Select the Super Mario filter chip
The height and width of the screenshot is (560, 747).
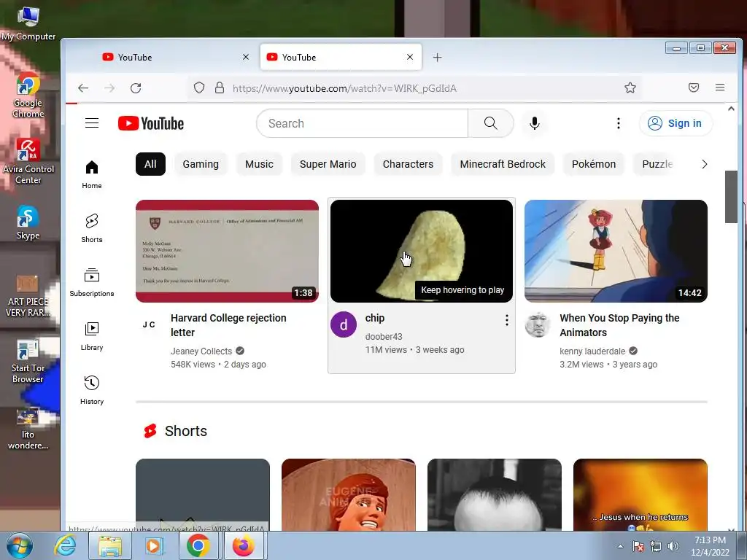tap(328, 164)
